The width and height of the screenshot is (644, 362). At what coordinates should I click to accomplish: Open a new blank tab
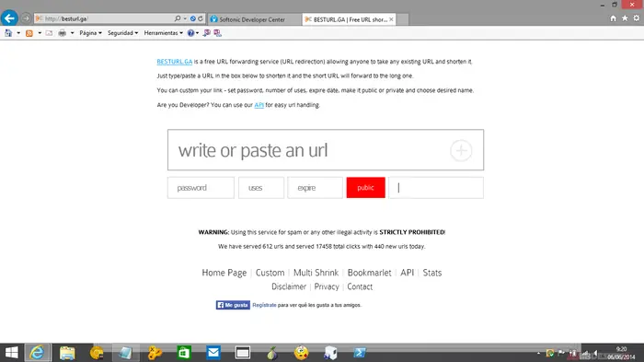pyautogui.click(x=403, y=19)
